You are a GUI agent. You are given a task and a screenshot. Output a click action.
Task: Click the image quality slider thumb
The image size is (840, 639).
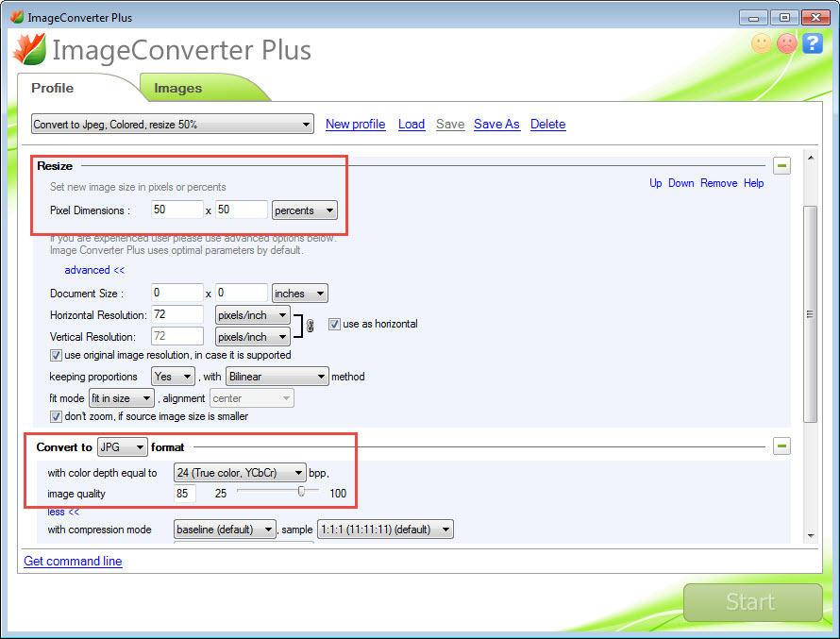[302, 491]
